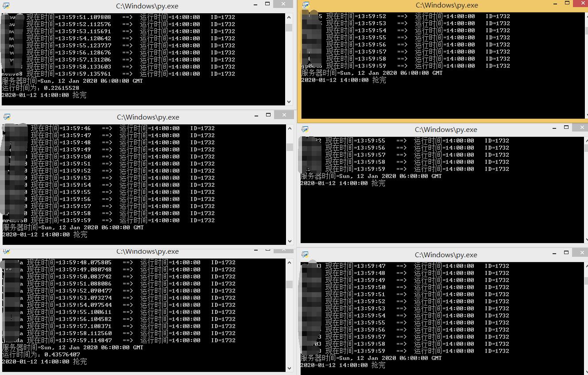Click title bar text of middle-right py.exe window
The width and height of the screenshot is (588, 375).
tap(446, 129)
